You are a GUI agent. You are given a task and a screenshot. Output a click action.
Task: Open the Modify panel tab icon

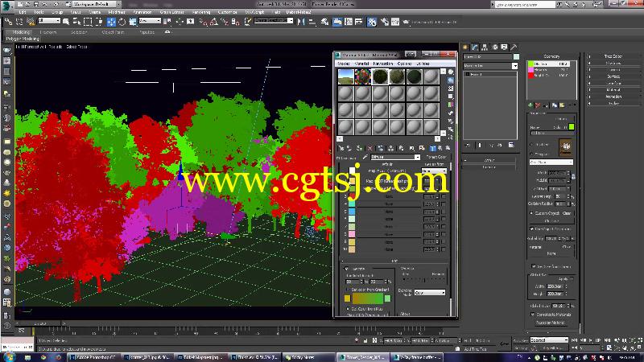tap(475, 47)
